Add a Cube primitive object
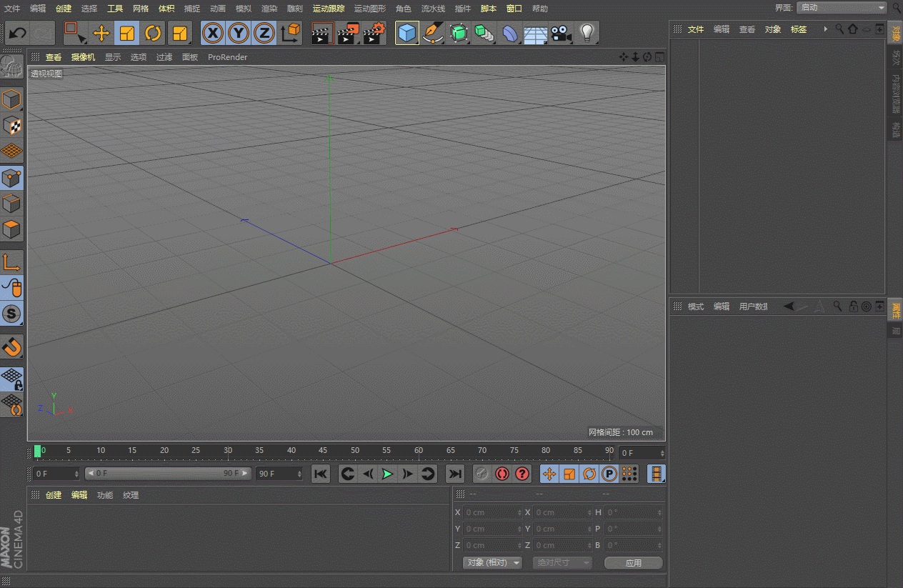This screenshot has height=588, width=903. pos(406,33)
